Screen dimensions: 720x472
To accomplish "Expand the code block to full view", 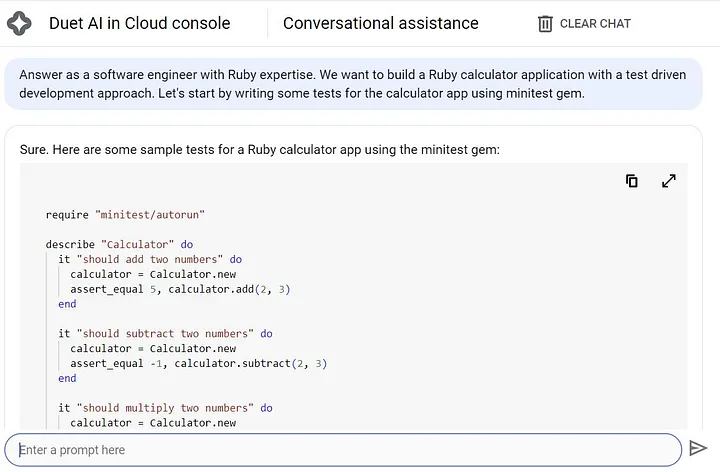I will point(669,181).
